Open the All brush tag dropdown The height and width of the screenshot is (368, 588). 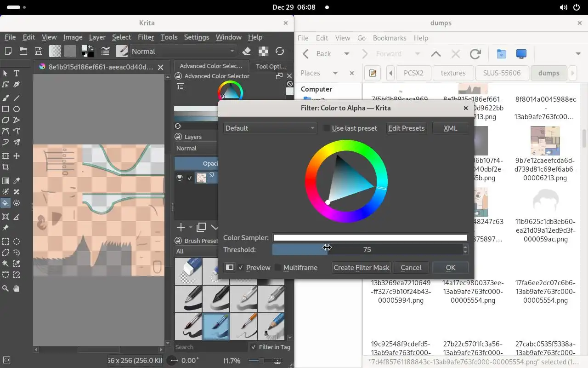[x=197, y=251]
